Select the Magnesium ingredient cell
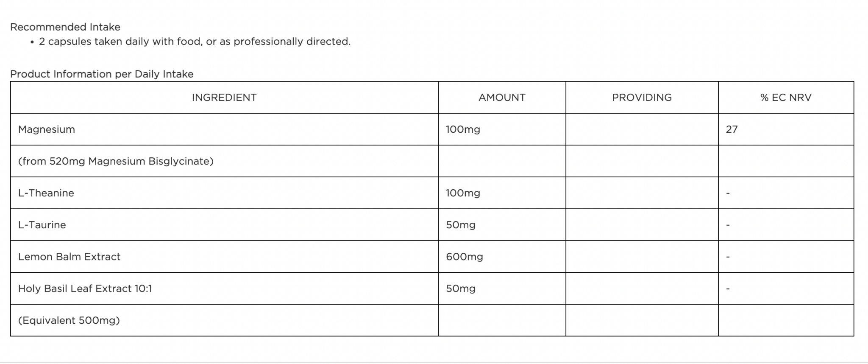868x364 pixels. coord(47,129)
